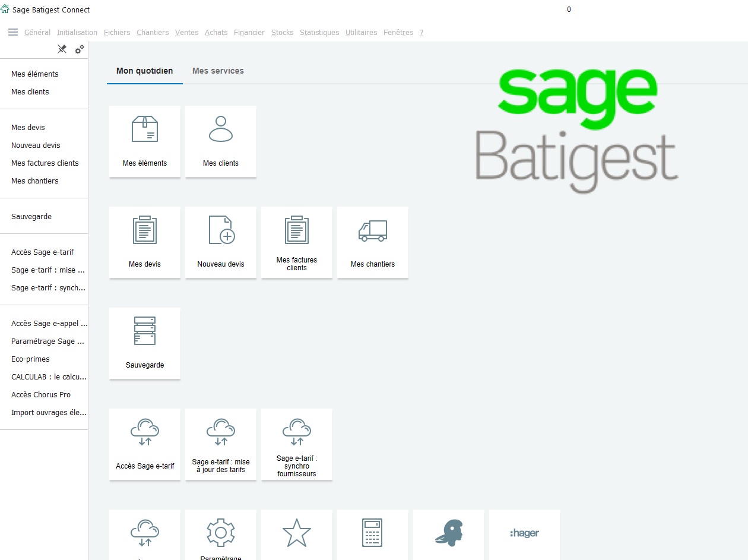Open the Fenêtres menu
Image resolution: width=748 pixels, height=560 pixels.
pyautogui.click(x=398, y=33)
